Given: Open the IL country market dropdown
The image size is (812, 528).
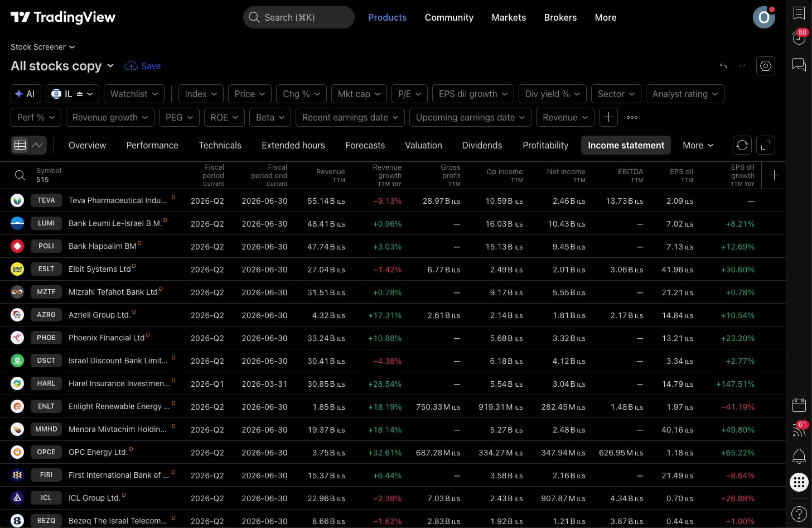Looking at the screenshot, I should point(72,94).
